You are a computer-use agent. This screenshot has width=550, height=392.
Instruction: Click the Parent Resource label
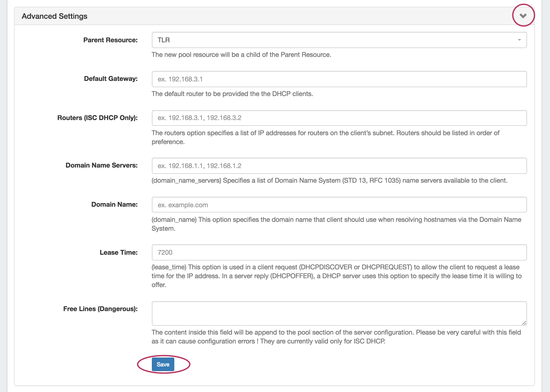coord(110,40)
